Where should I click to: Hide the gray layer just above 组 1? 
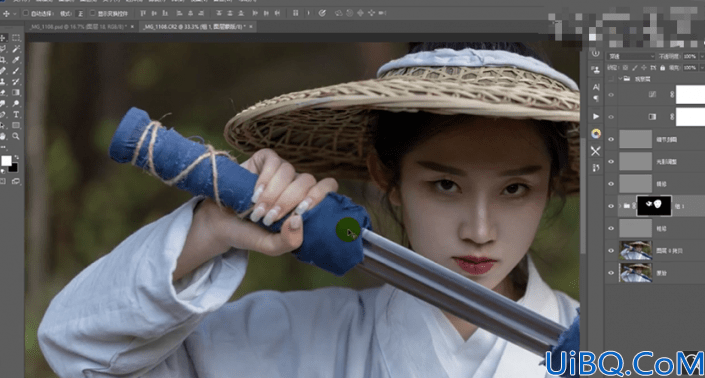[x=611, y=184]
